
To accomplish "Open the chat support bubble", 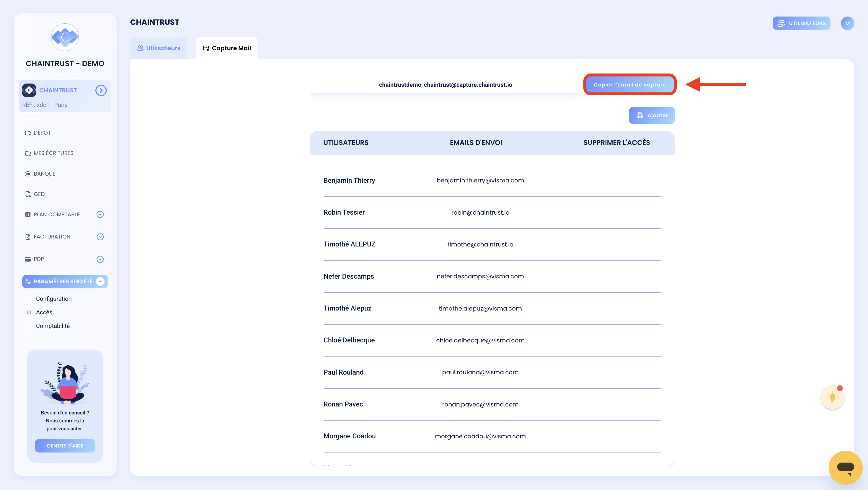I will pos(846,468).
